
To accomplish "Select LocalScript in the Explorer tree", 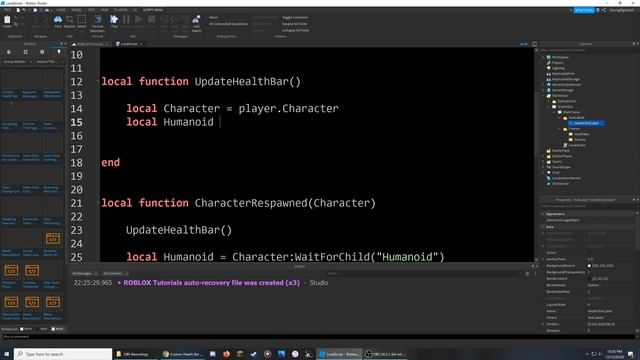I will pyautogui.click(x=576, y=145).
